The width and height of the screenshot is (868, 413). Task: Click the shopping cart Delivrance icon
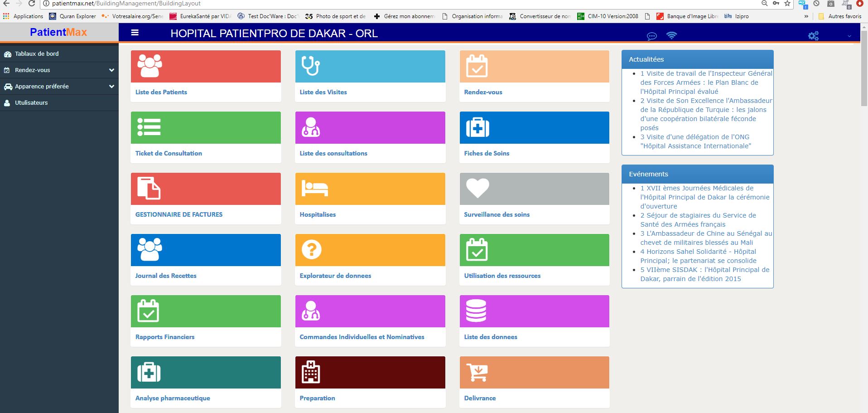pos(477,373)
